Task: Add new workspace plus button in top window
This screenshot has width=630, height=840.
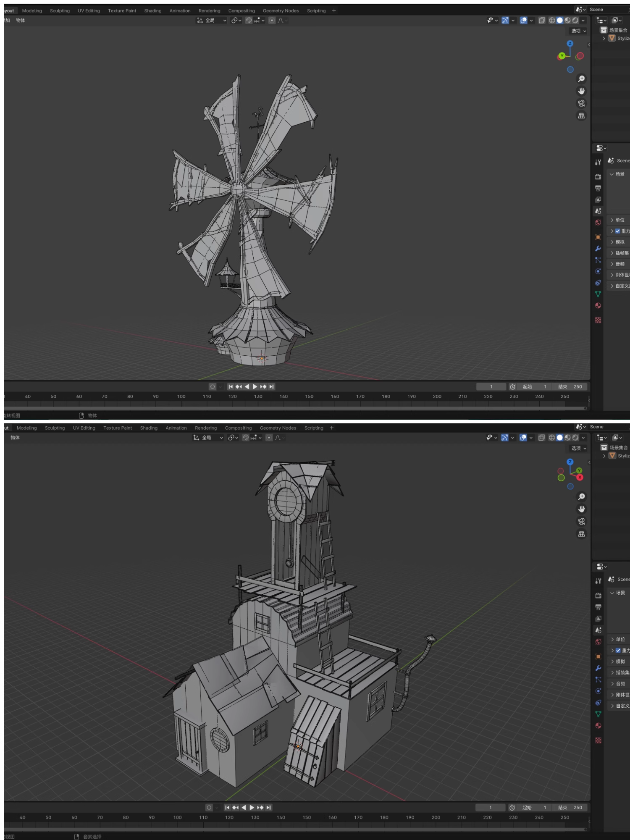Action: pyautogui.click(x=334, y=11)
